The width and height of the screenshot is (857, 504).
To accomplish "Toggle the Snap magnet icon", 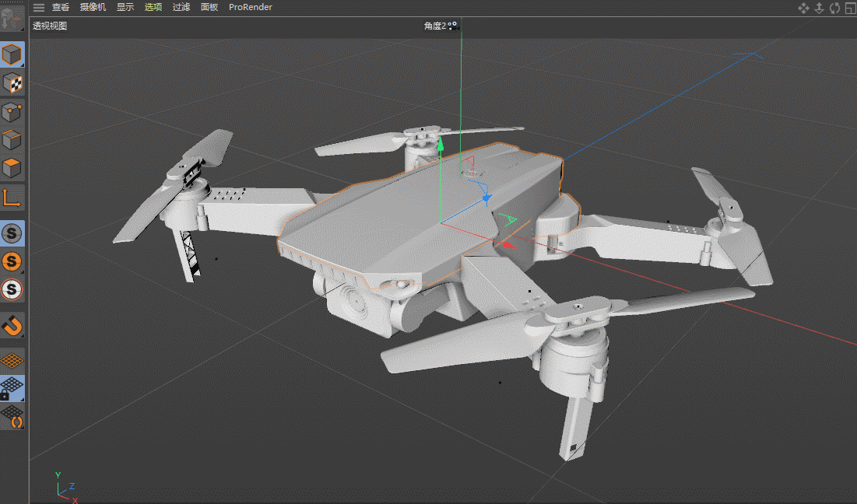I will point(12,326).
